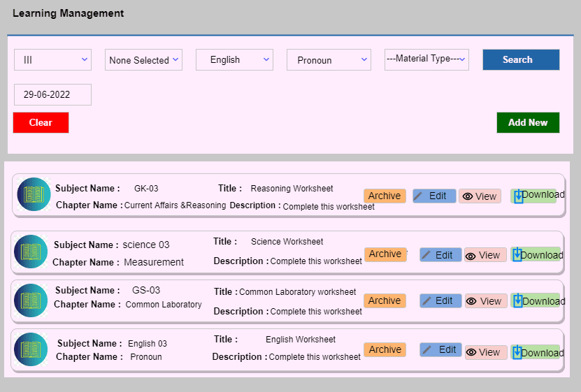Viewport: 581px width, 392px height.
Task: Click the text Current Affairs &Reasoning
Action: point(175,205)
